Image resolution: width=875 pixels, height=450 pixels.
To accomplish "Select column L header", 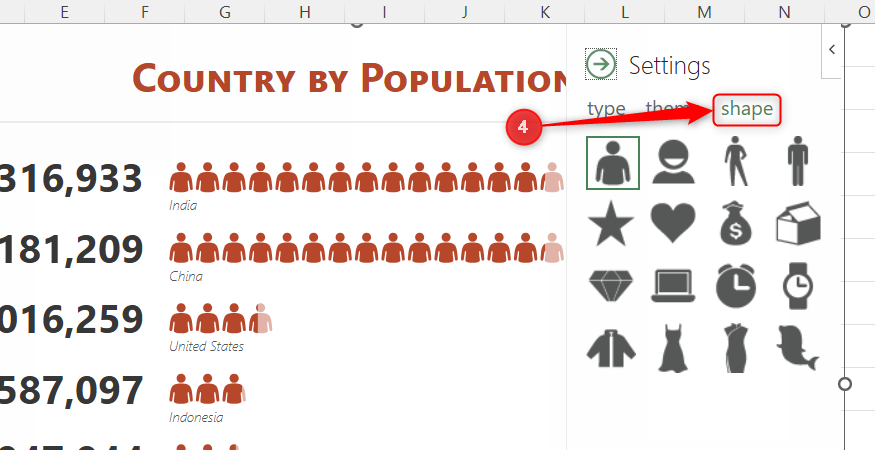I will click(624, 12).
